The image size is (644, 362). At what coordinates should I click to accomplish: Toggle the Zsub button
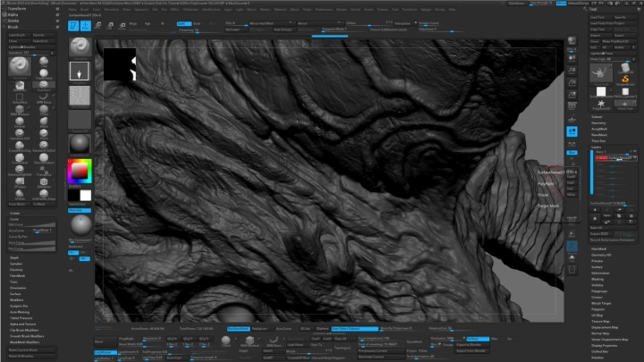click(x=197, y=24)
